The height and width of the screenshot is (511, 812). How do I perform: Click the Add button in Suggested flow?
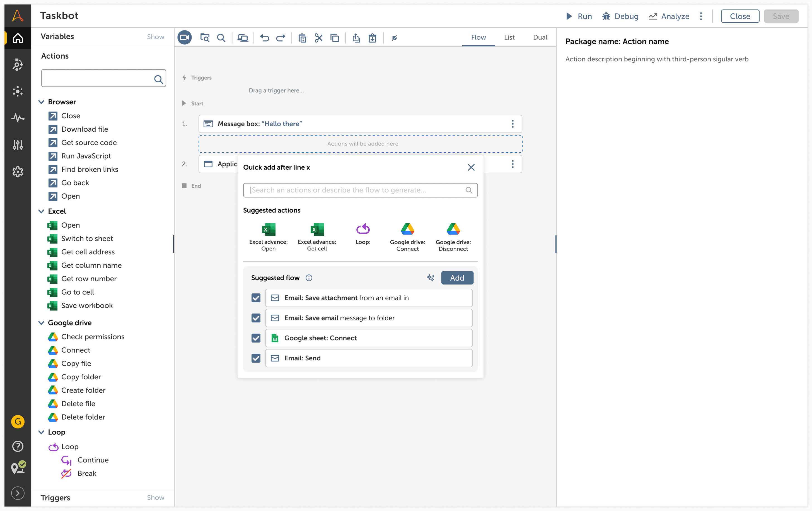[x=457, y=278]
